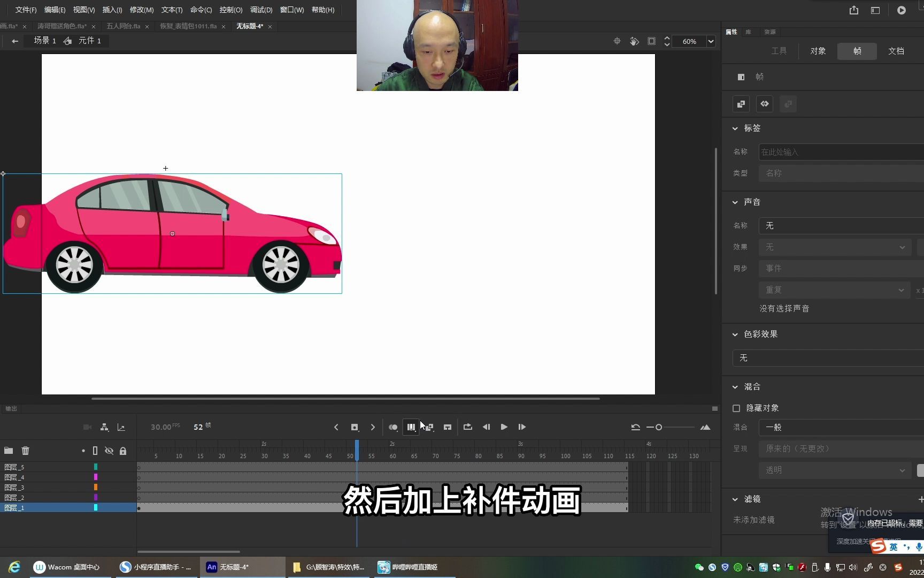Step back one frame
Image resolution: width=924 pixels, height=578 pixels.
pyautogui.click(x=486, y=427)
